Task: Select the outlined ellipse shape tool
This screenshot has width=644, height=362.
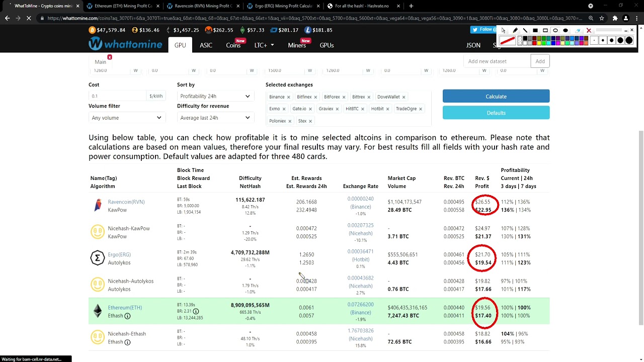Action: pyautogui.click(x=555, y=30)
